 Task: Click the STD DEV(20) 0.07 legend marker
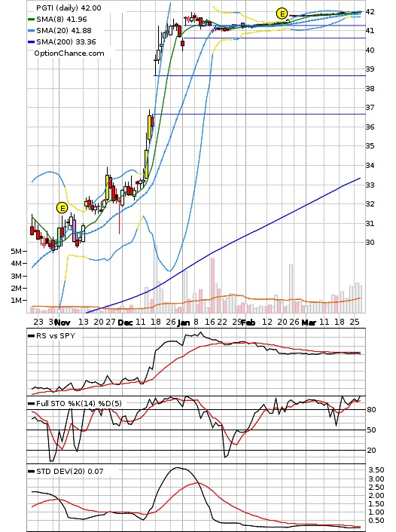(31, 471)
